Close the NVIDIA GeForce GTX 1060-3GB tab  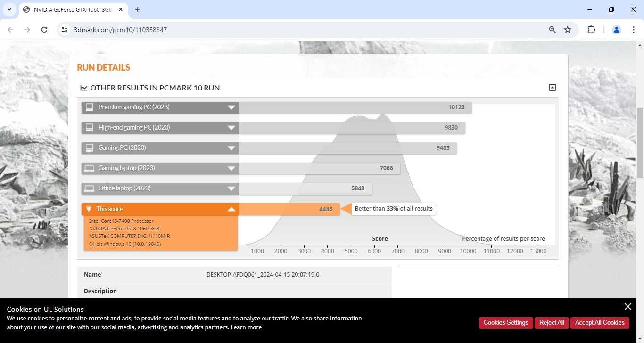point(120,9)
